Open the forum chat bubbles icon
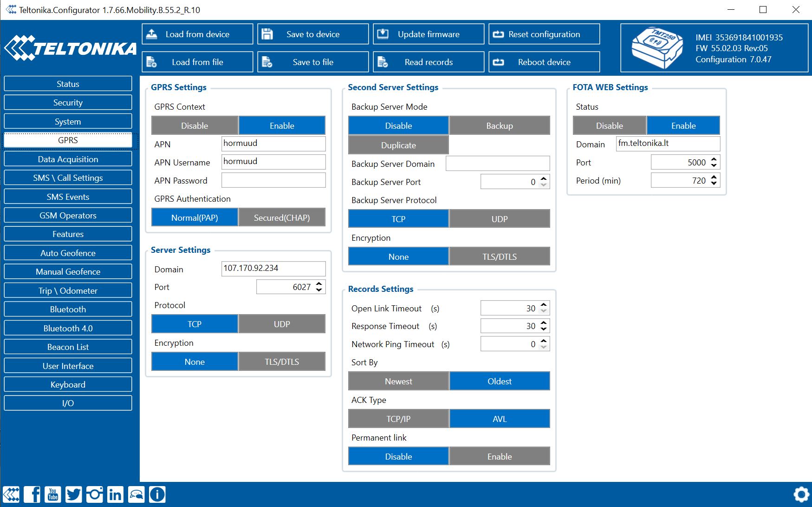812x507 pixels. 136,494
